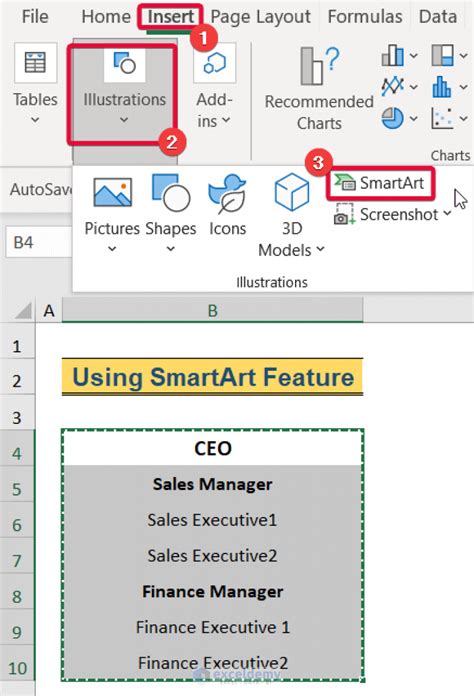Open the Page Layout tab
The image size is (474, 696).
coord(261,17)
